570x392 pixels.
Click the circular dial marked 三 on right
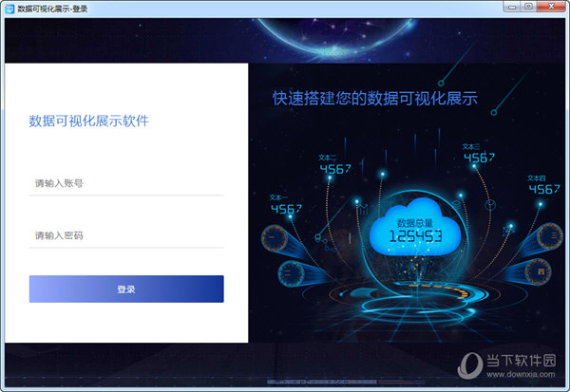550,236
